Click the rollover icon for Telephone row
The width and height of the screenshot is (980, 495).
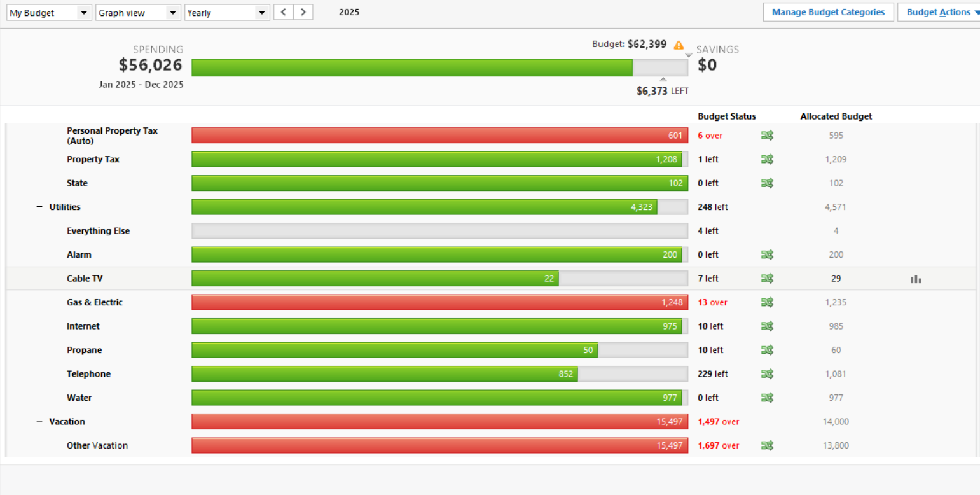767,374
